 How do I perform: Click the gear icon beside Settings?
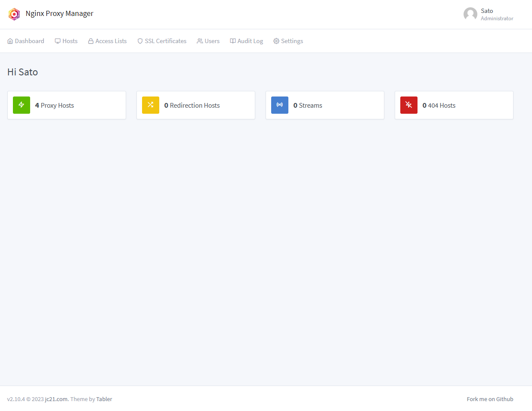pos(276,41)
